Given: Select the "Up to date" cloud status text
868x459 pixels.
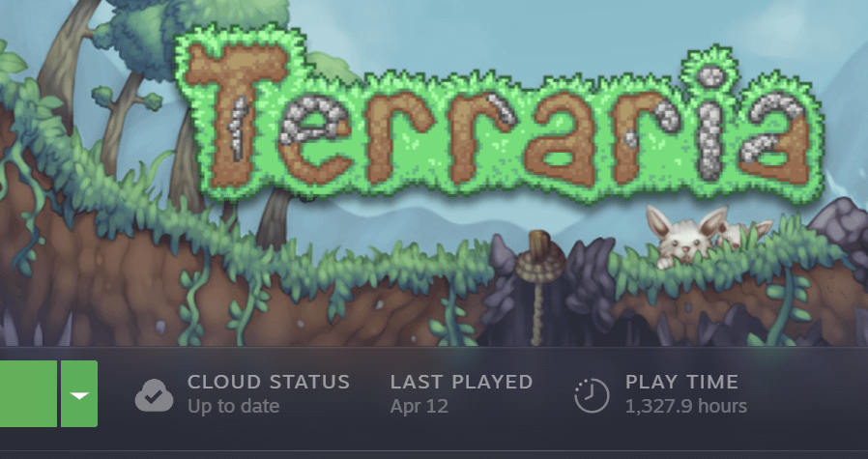Looking at the screenshot, I should pyautogui.click(x=233, y=407).
